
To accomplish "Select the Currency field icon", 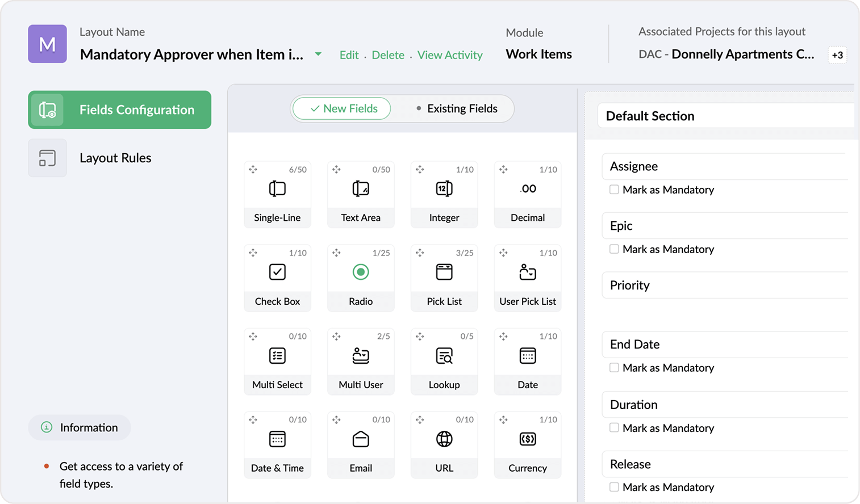I will click(x=528, y=439).
